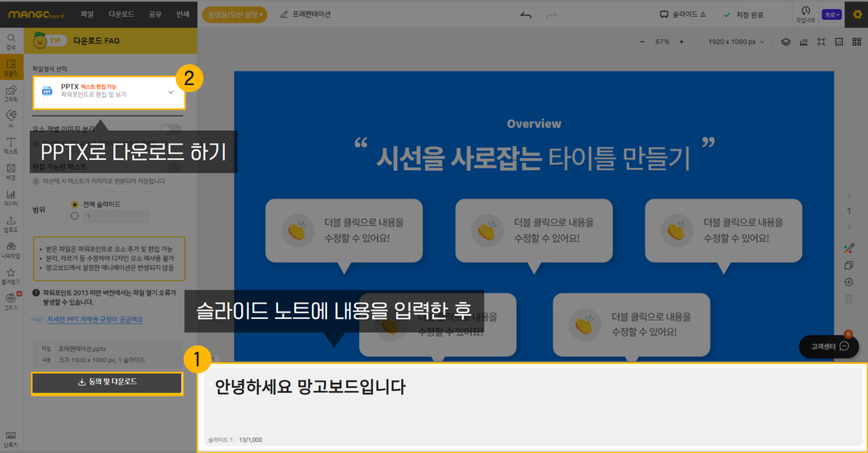868x453 pixels.
Task: Click the slide range number field
Action: click(x=117, y=216)
